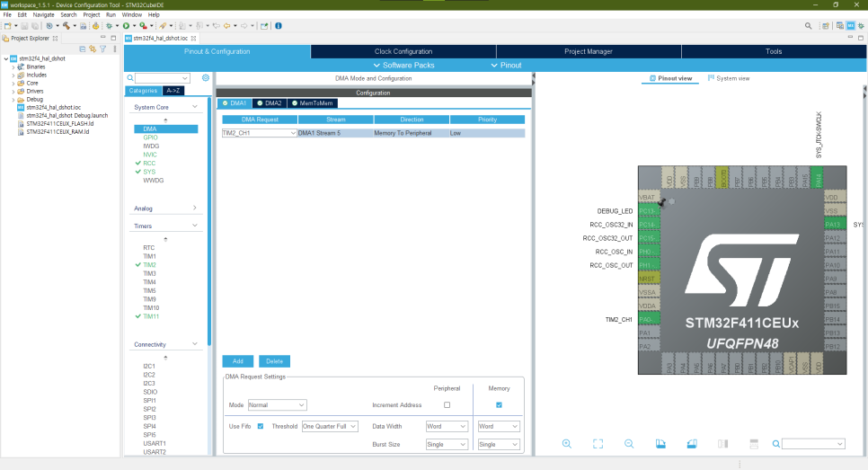
Task: Zoom out on the pinout view
Action: [x=629, y=443]
